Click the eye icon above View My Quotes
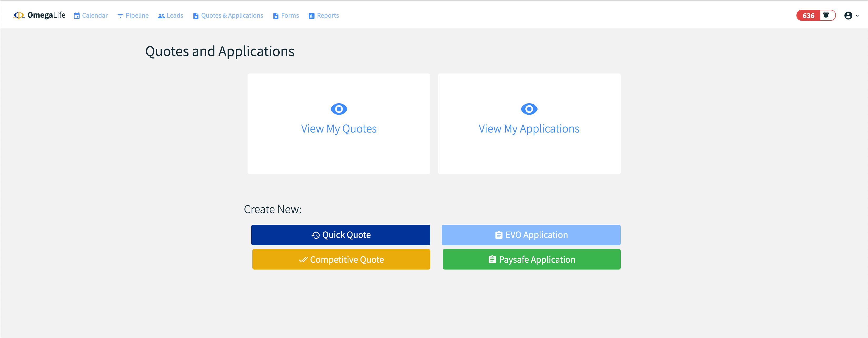Image resolution: width=868 pixels, height=338 pixels. coord(339,109)
